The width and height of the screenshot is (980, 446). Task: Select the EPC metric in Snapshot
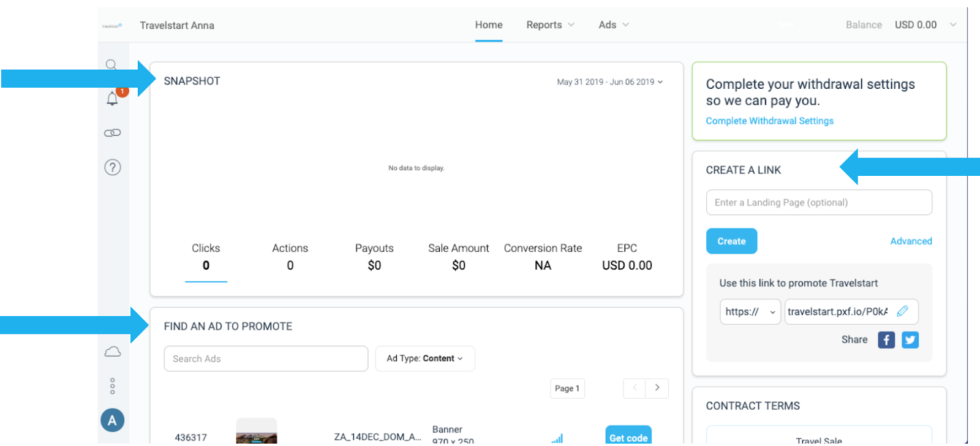click(627, 257)
